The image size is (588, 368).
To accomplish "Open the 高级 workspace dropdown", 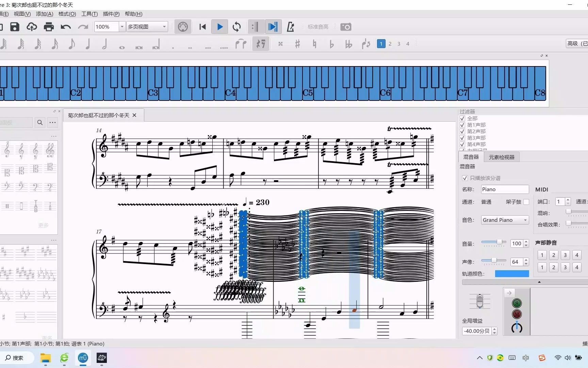I will (x=577, y=43).
